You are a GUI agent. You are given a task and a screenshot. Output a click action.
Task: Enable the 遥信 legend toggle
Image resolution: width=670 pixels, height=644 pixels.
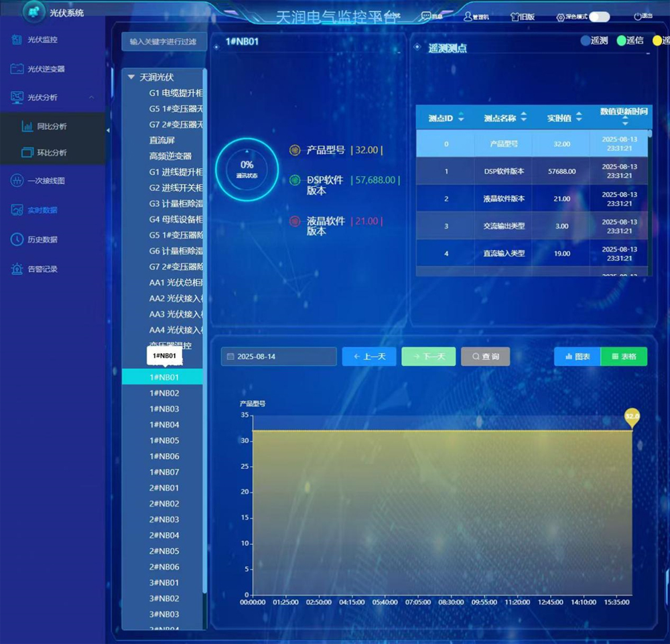click(x=622, y=40)
